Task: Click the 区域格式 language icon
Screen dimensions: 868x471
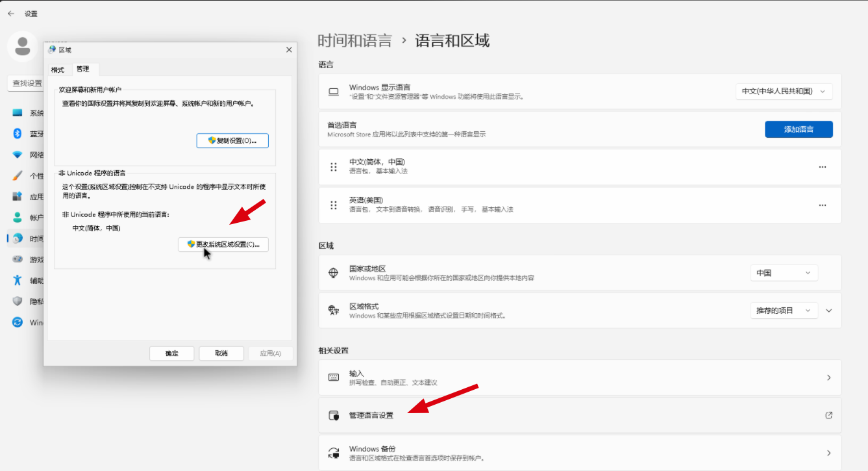Action: 334,311
